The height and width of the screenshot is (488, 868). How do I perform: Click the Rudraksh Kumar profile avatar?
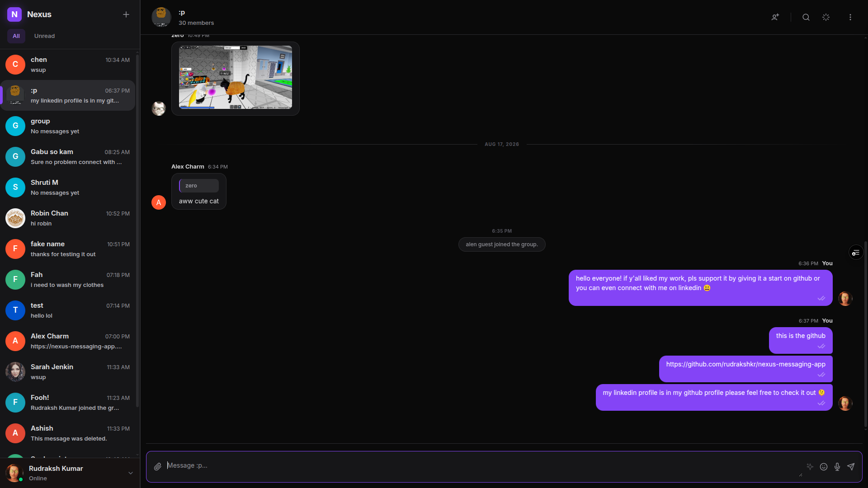tap(14, 473)
